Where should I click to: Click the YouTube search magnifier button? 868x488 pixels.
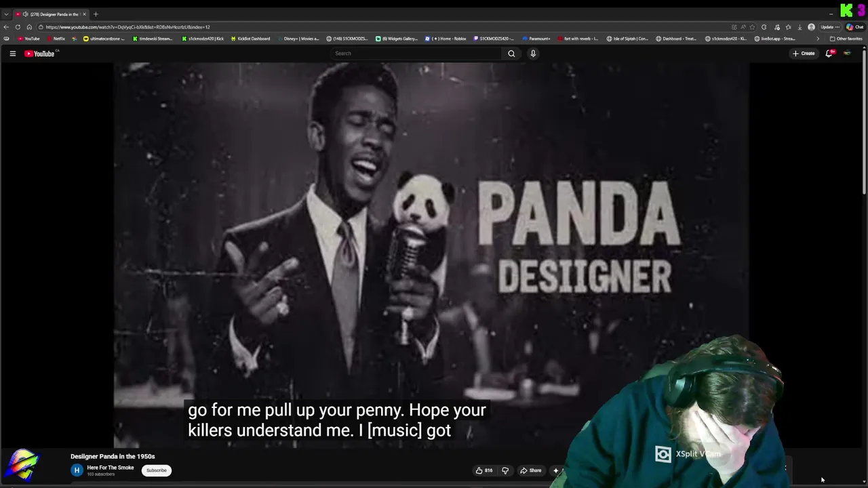pos(511,54)
